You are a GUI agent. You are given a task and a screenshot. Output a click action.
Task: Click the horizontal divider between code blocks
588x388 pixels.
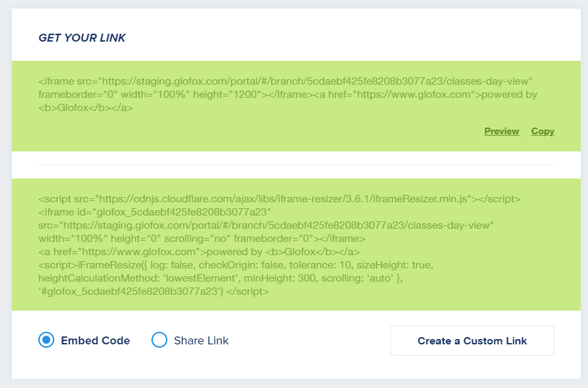[x=296, y=165]
